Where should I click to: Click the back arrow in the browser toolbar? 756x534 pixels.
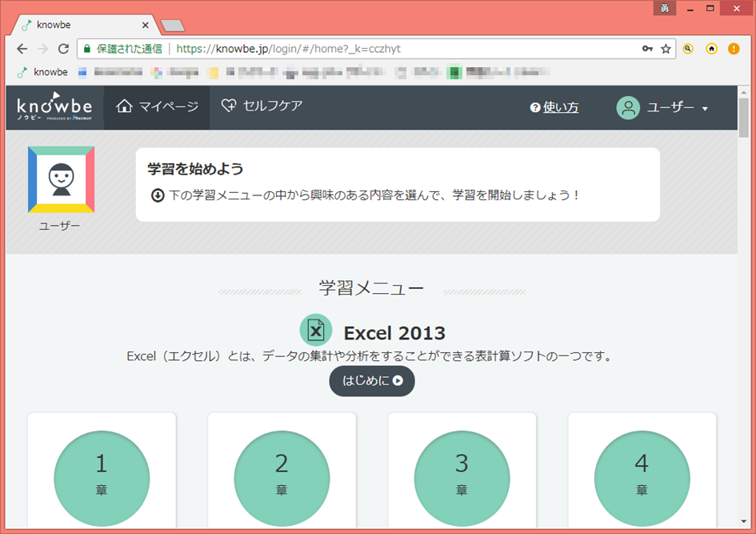[22, 49]
